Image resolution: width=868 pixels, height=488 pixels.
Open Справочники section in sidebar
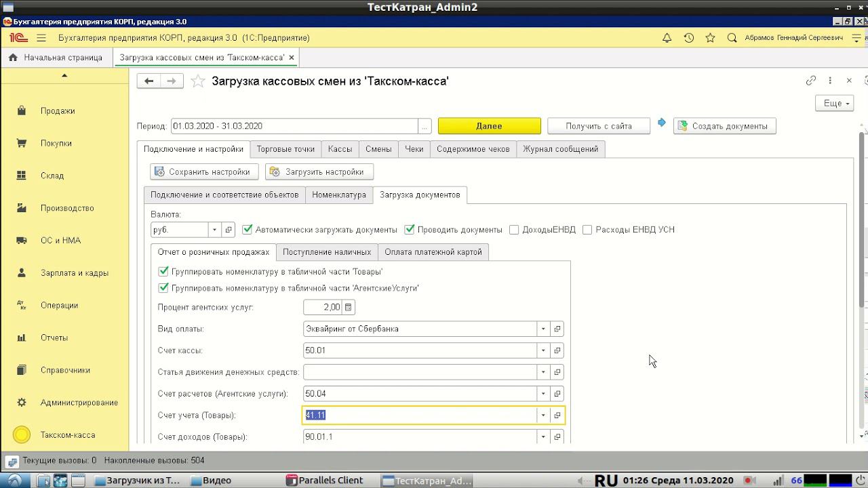point(64,370)
